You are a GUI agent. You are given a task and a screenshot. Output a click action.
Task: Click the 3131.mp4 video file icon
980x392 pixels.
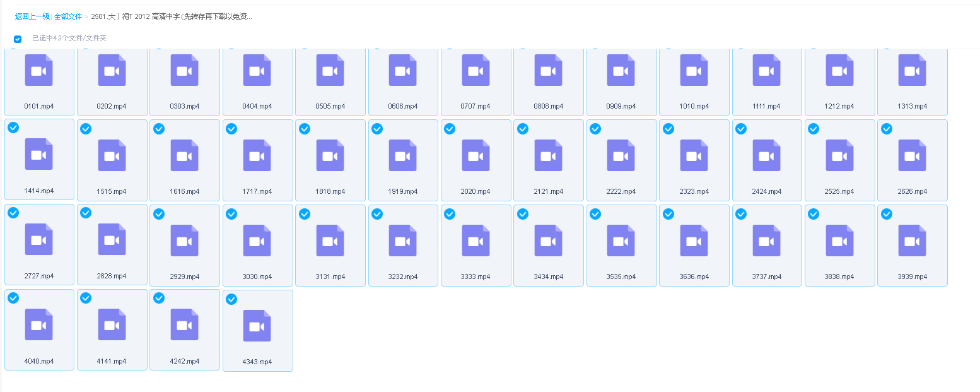(330, 241)
